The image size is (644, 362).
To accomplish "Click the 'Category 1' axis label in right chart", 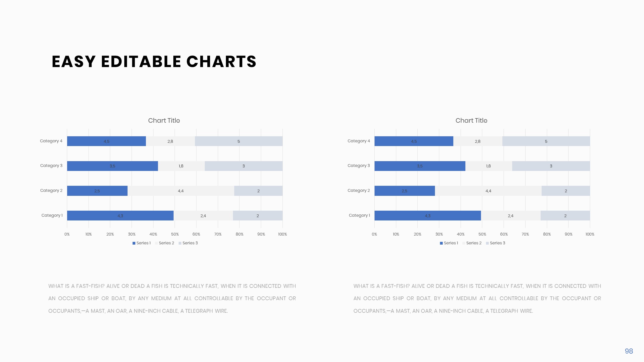I will pyautogui.click(x=359, y=215).
